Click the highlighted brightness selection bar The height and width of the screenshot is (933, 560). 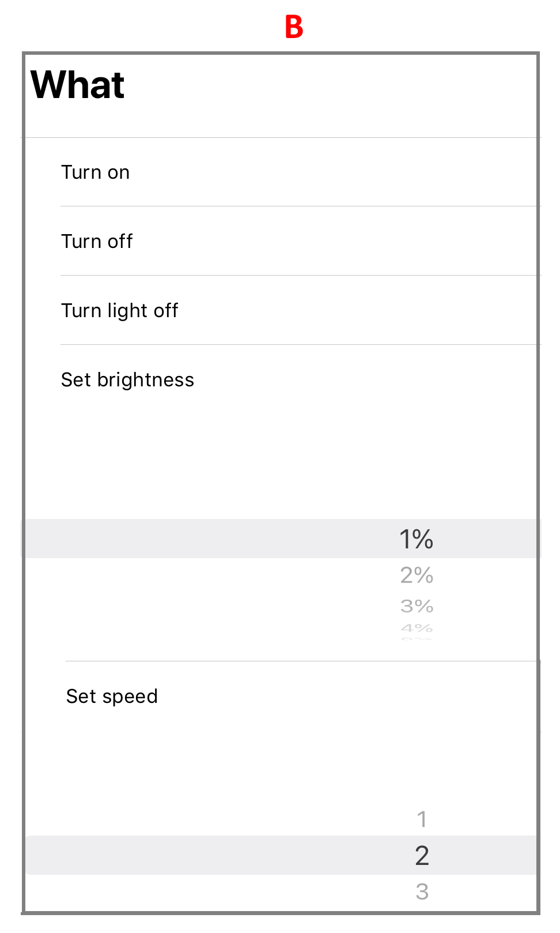281,539
